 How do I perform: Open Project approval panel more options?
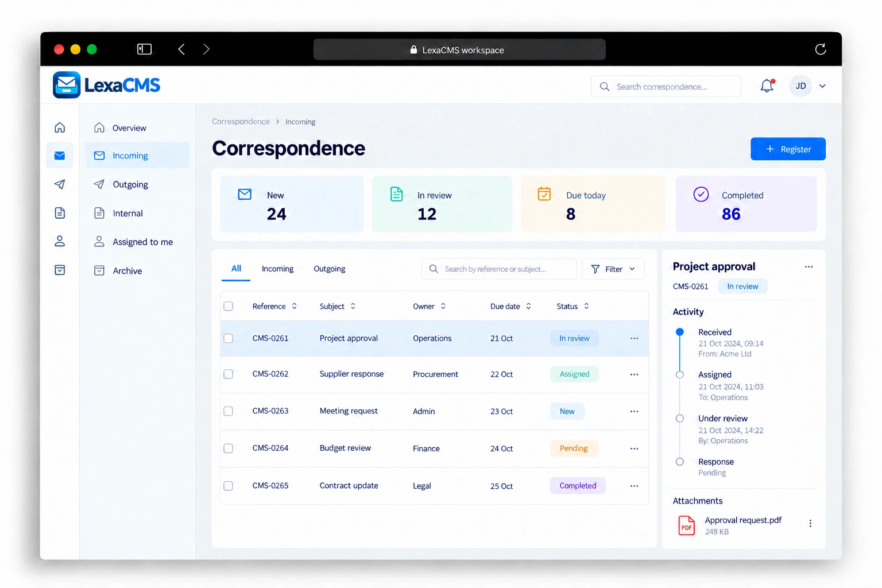coord(808,266)
